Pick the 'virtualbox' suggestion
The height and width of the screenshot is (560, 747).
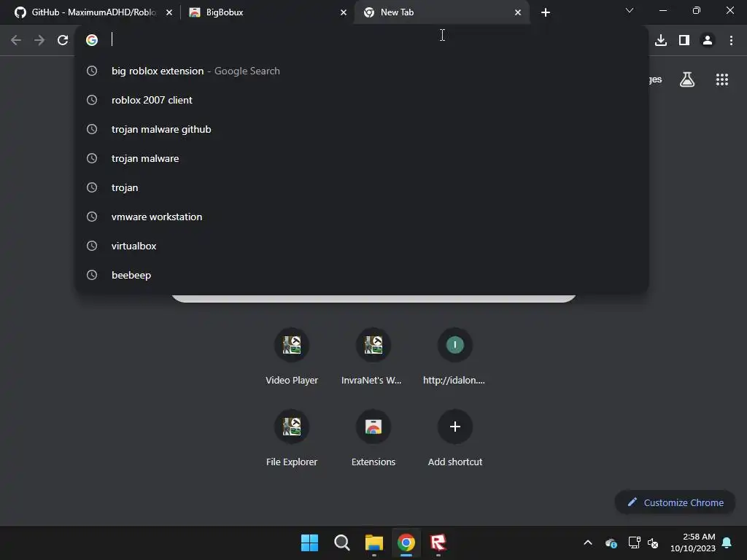(362, 246)
